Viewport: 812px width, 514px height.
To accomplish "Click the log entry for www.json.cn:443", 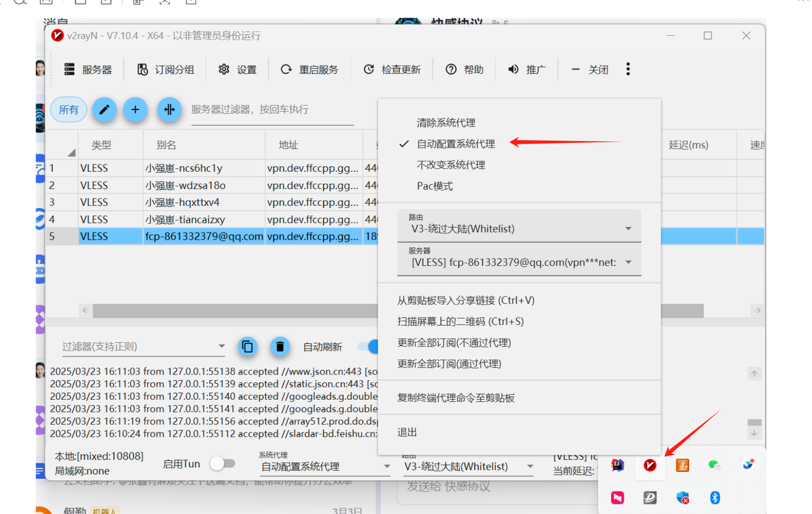I will (214, 371).
